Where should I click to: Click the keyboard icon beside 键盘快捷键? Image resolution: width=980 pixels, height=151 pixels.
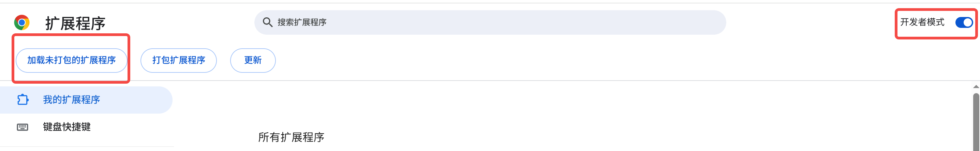[23, 127]
